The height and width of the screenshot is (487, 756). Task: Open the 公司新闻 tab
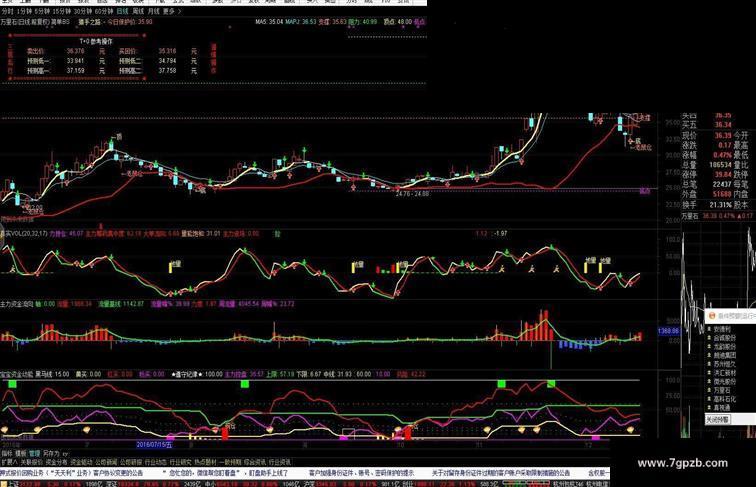point(106,462)
